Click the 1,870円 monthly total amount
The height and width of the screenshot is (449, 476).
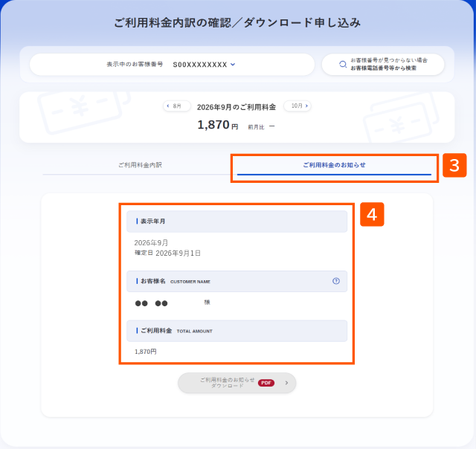pyautogui.click(x=218, y=125)
